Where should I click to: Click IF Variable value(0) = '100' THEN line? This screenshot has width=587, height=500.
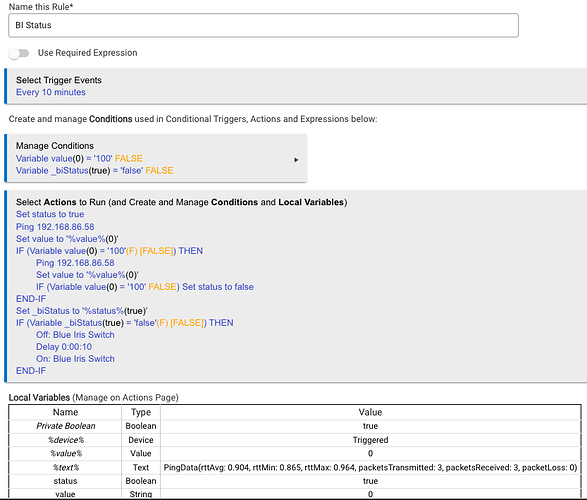coord(109,251)
